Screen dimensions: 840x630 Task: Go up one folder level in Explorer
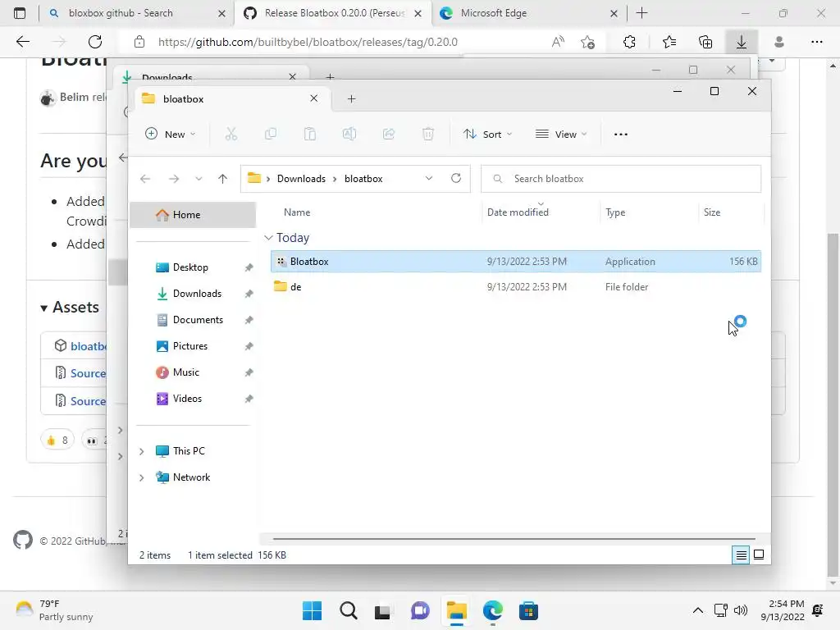point(223,179)
